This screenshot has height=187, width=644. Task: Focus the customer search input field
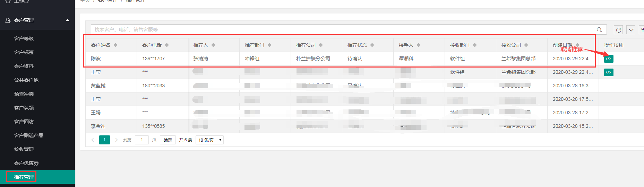(342, 30)
